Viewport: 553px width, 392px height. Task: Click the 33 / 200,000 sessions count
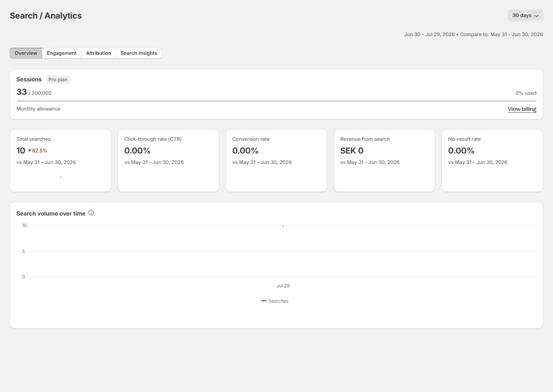34,92
